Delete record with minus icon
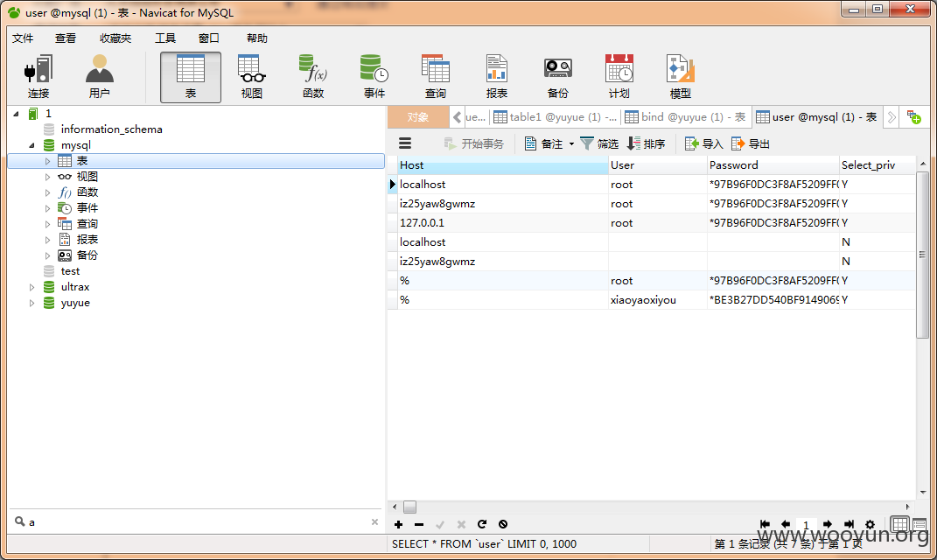This screenshot has height=560, width=937. tap(419, 524)
